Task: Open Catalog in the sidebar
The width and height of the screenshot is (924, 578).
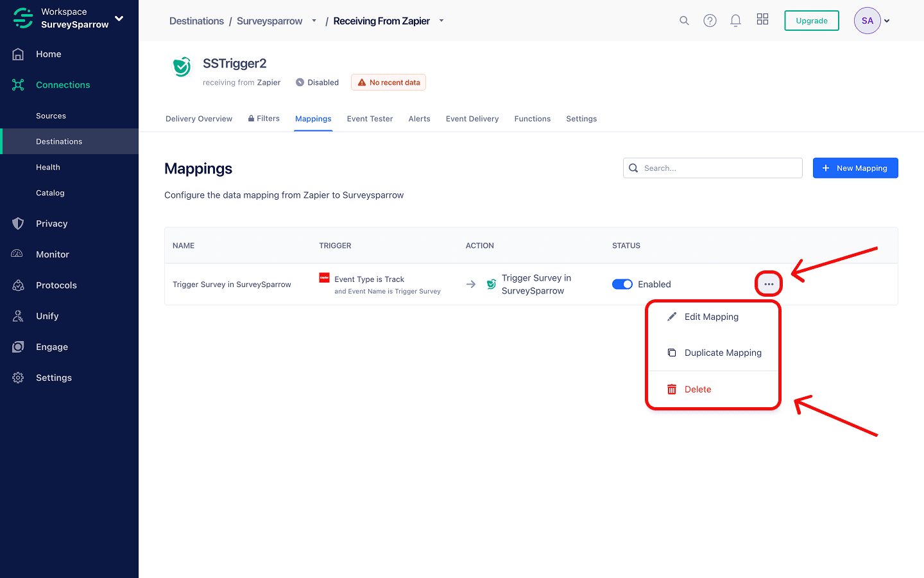Action: click(x=50, y=193)
